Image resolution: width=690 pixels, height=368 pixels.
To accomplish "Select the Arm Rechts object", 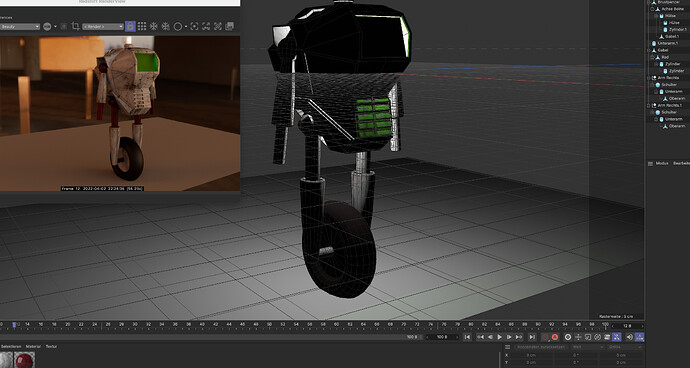I will pyautogui.click(x=668, y=77).
